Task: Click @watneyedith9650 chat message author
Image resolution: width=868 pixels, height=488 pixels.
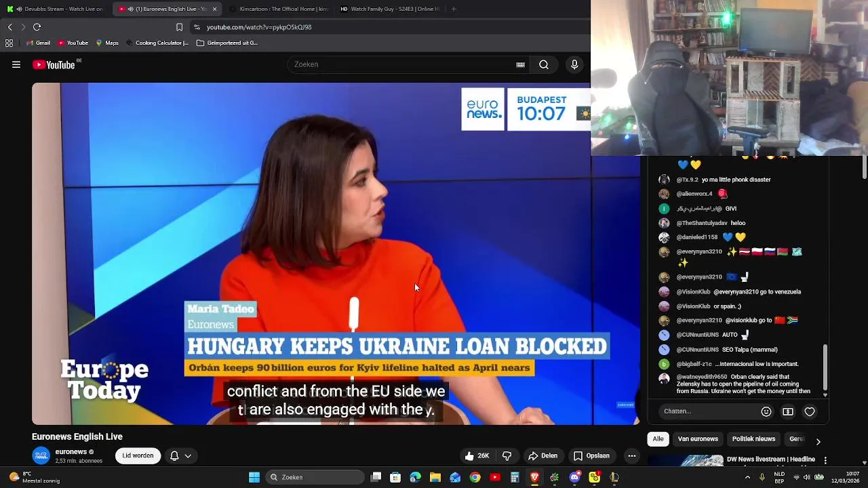Action: tap(702, 377)
